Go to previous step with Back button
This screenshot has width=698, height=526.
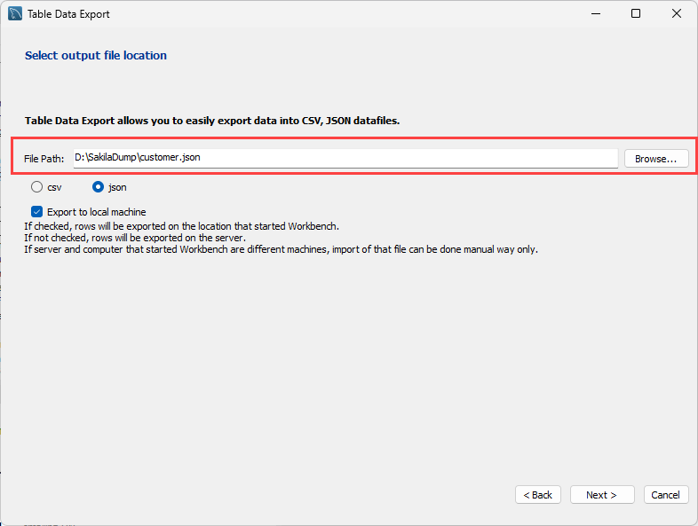click(x=538, y=495)
